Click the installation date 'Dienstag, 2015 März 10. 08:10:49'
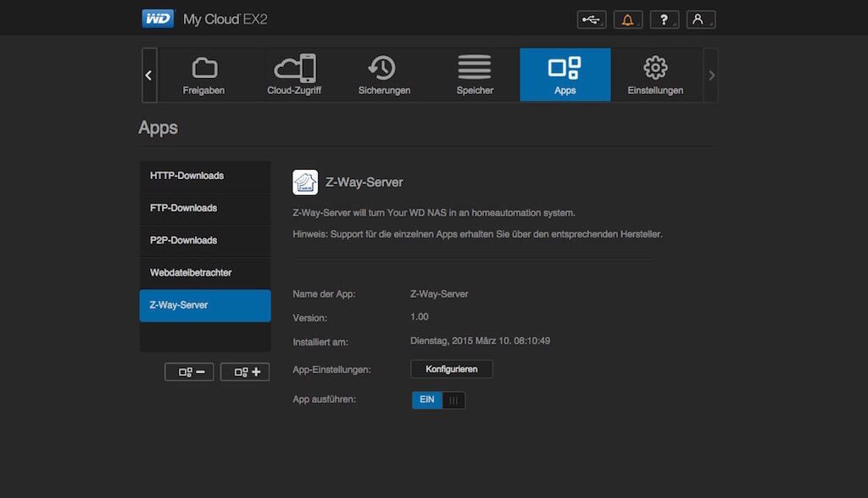The image size is (868, 498). coord(480,341)
